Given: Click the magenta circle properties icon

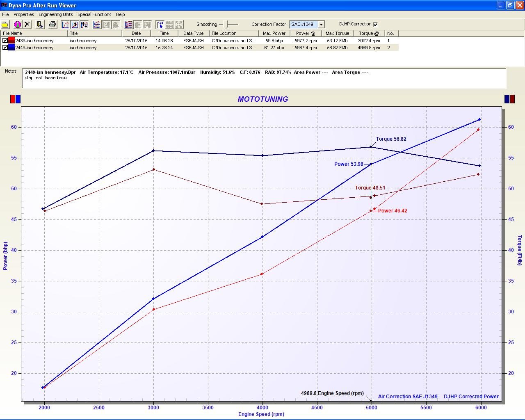Looking at the screenshot, I should tap(17, 25).
